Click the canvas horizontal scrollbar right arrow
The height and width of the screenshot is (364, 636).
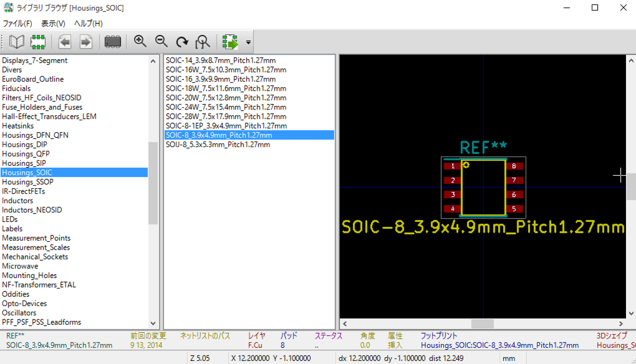621,324
